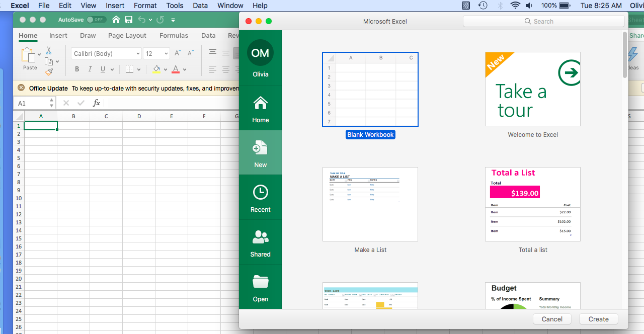Increase font size with larger A icon

coord(178,53)
